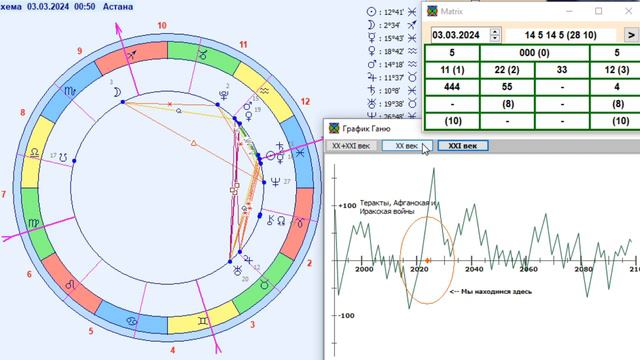Click the Moon symbol in the planet positions list
Viewport: 640px width, 360px height.
(371, 25)
